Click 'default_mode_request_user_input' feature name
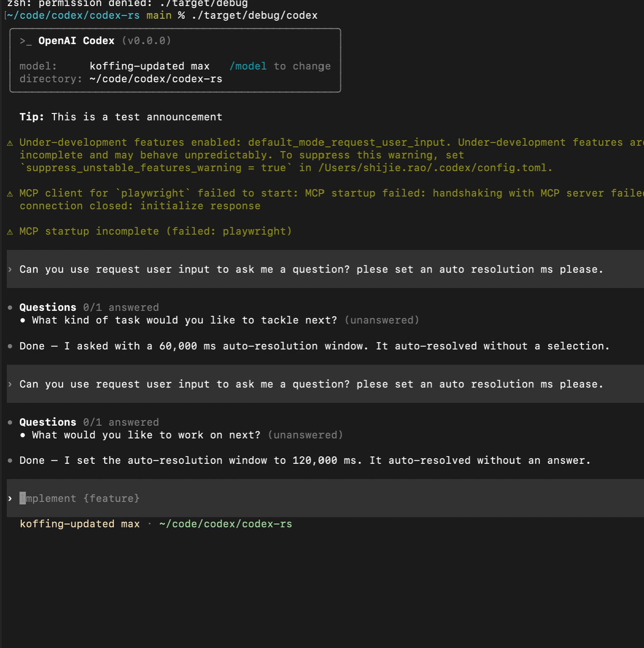Screen dimensions: 644x648 346,142
